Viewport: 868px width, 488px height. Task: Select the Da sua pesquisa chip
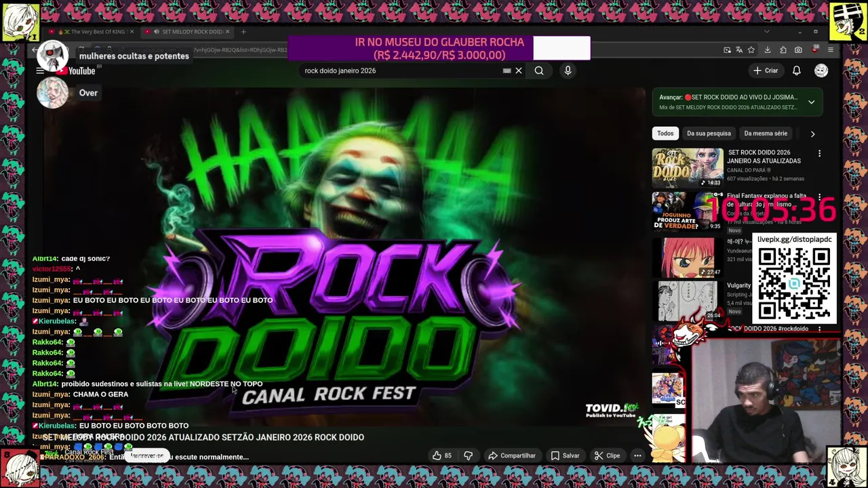[x=709, y=134]
